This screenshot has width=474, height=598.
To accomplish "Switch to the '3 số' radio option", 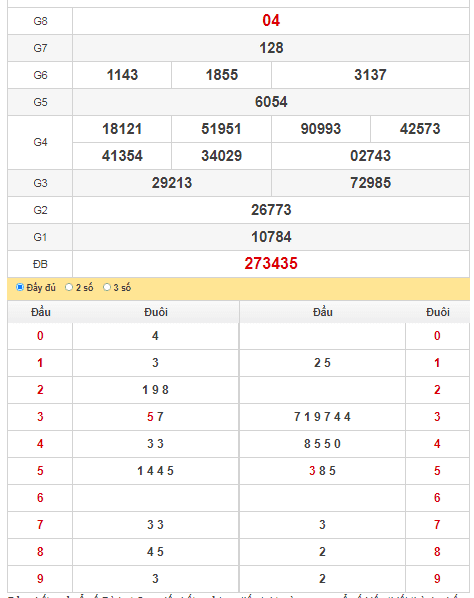I will 107,287.
